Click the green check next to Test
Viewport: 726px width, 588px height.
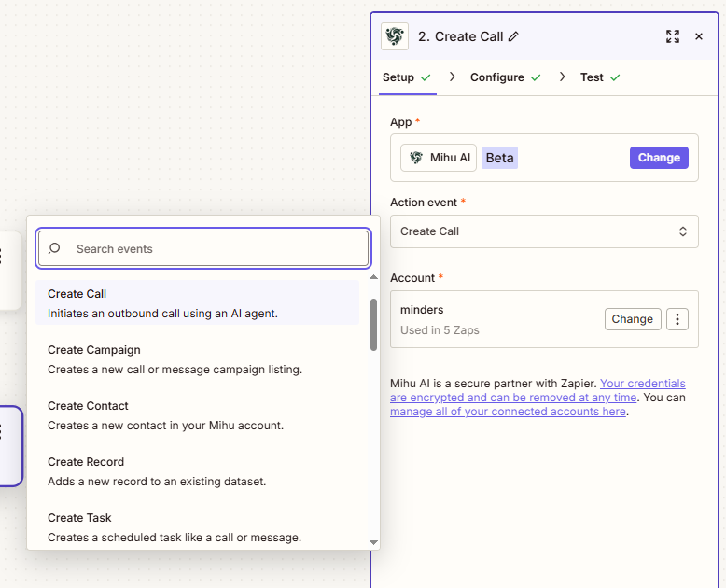(x=615, y=77)
